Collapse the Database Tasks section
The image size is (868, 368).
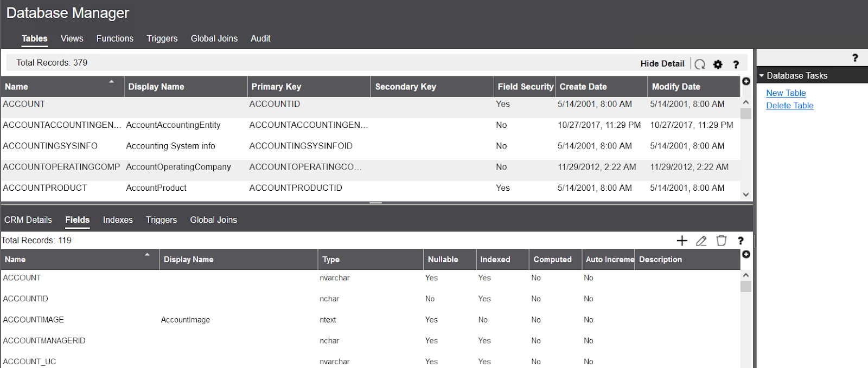click(x=762, y=76)
